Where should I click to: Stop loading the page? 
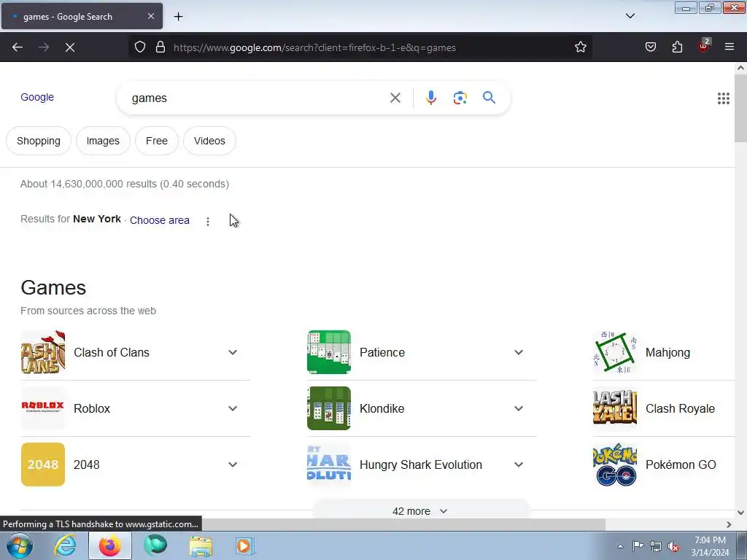pyautogui.click(x=70, y=47)
